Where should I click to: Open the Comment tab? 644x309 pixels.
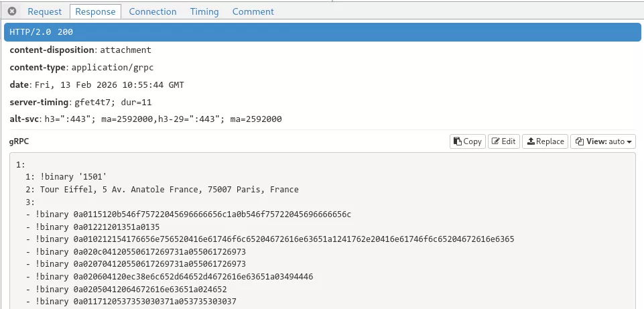253,11
